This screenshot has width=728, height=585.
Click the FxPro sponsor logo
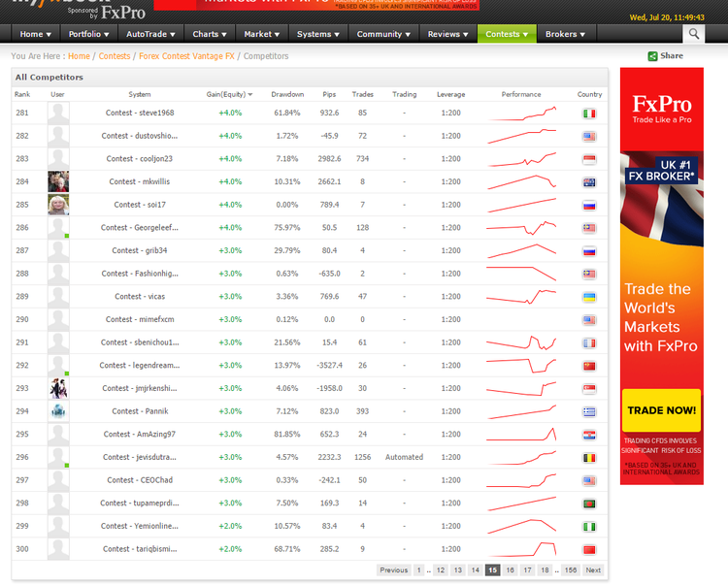click(x=123, y=13)
